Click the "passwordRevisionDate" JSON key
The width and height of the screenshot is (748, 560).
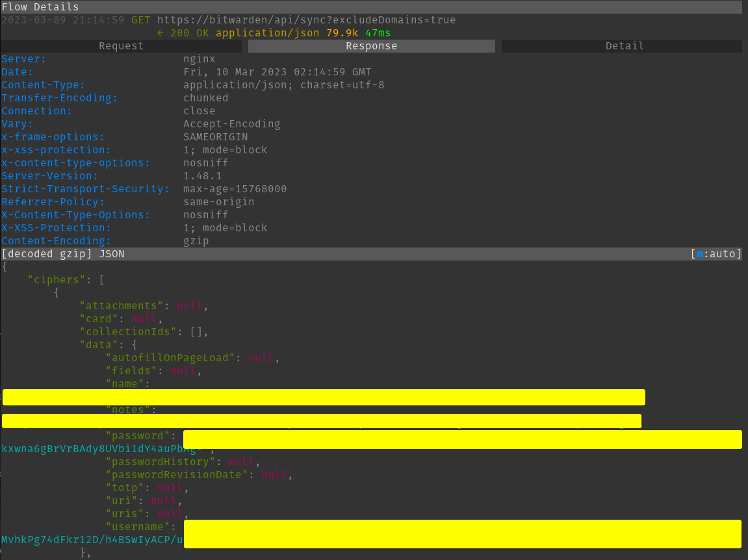point(177,475)
